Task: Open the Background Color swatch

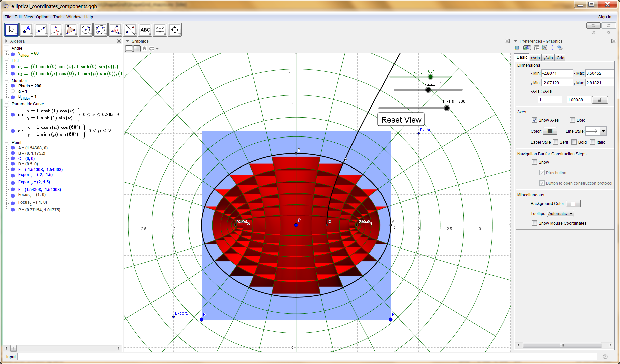Action: [573, 204]
